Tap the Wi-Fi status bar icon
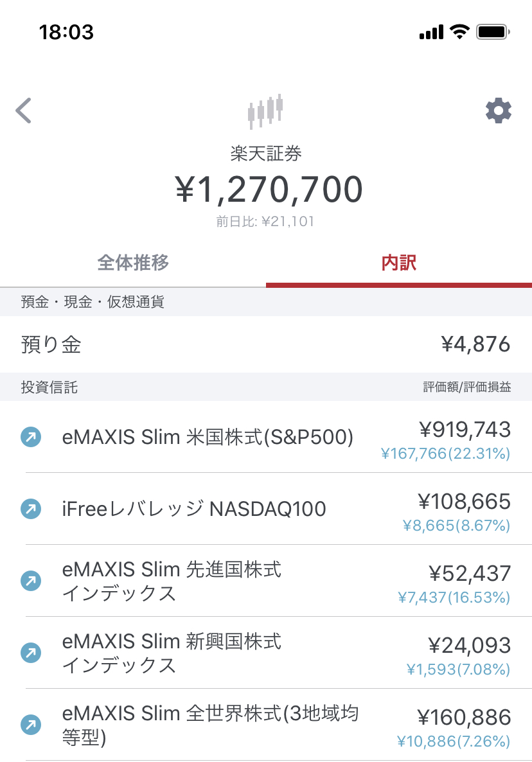The width and height of the screenshot is (532, 762). tap(459, 31)
